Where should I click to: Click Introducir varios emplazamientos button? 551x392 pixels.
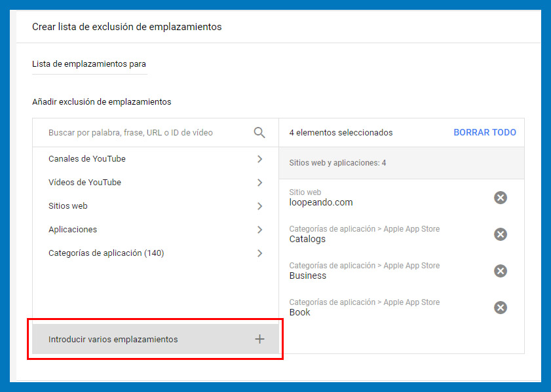(x=155, y=339)
